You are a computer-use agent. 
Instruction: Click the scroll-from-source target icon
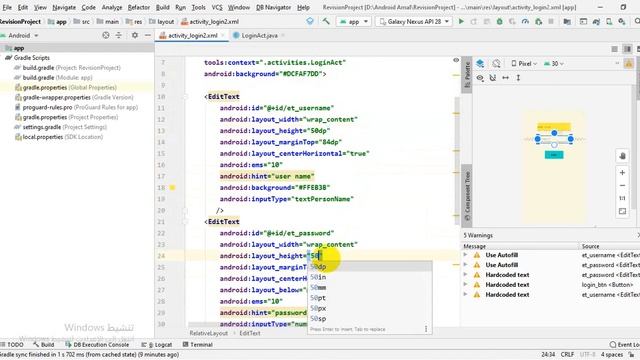pos(106,36)
